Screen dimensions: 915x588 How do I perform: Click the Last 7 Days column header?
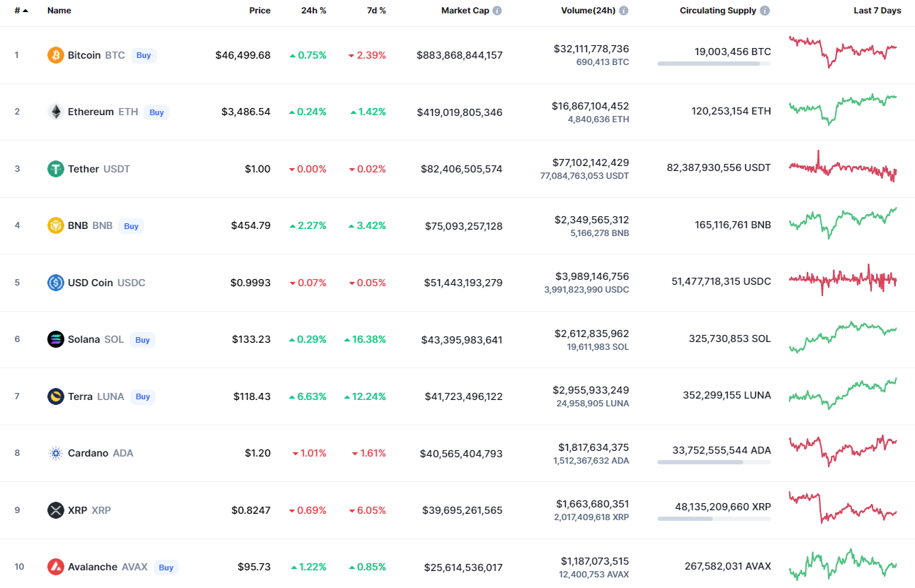(x=878, y=11)
